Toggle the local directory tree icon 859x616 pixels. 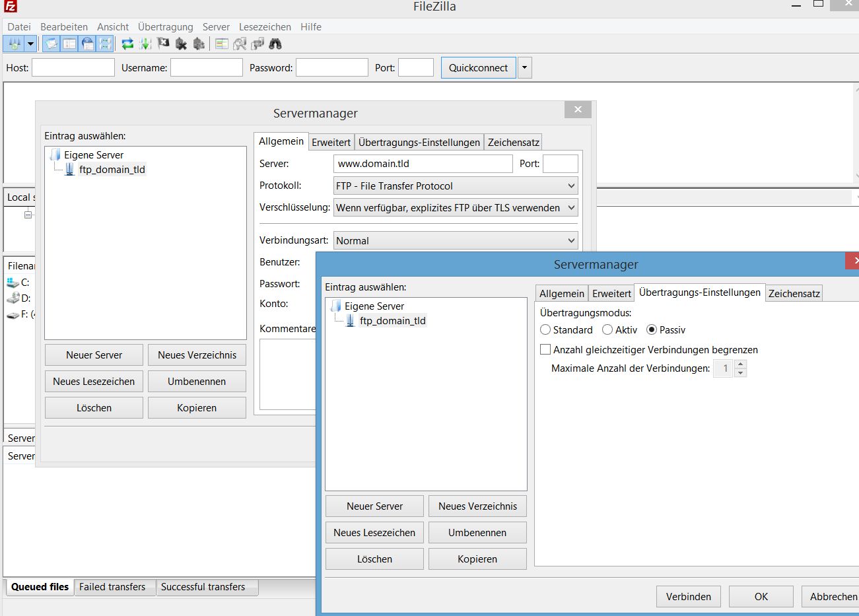coord(69,44)
